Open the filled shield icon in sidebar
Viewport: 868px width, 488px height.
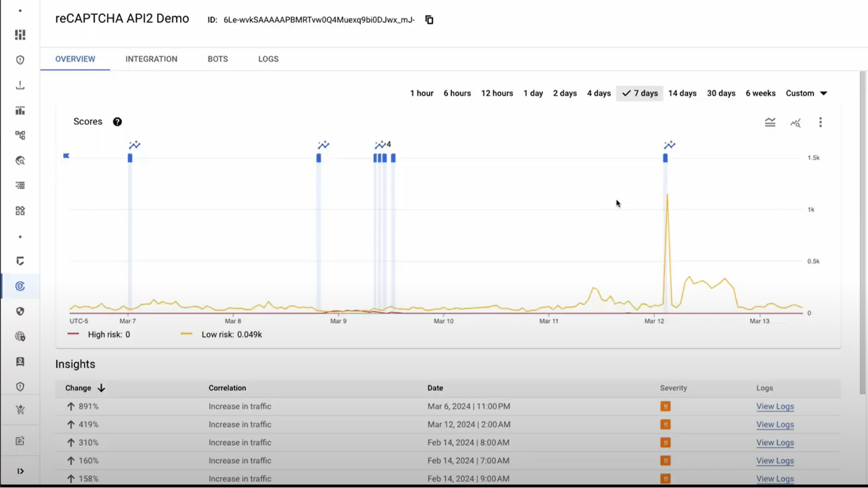tap(20, 311)
